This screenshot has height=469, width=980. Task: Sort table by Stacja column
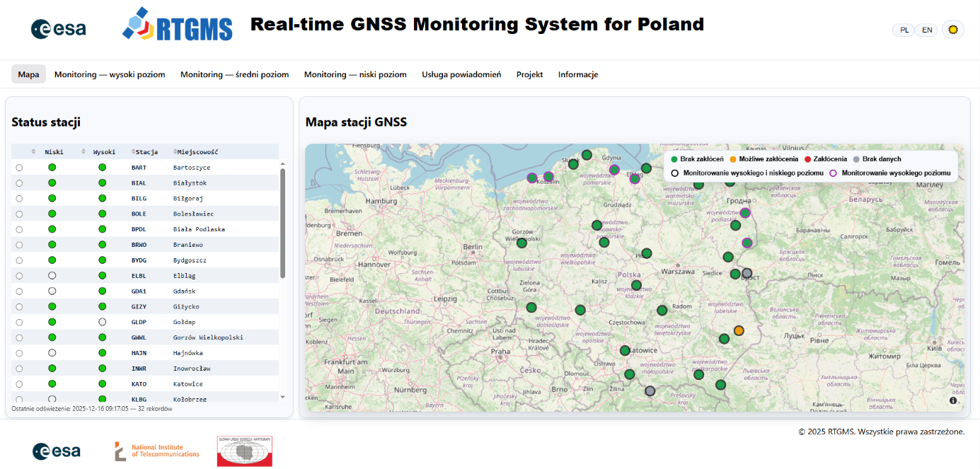tap(144, 152)
